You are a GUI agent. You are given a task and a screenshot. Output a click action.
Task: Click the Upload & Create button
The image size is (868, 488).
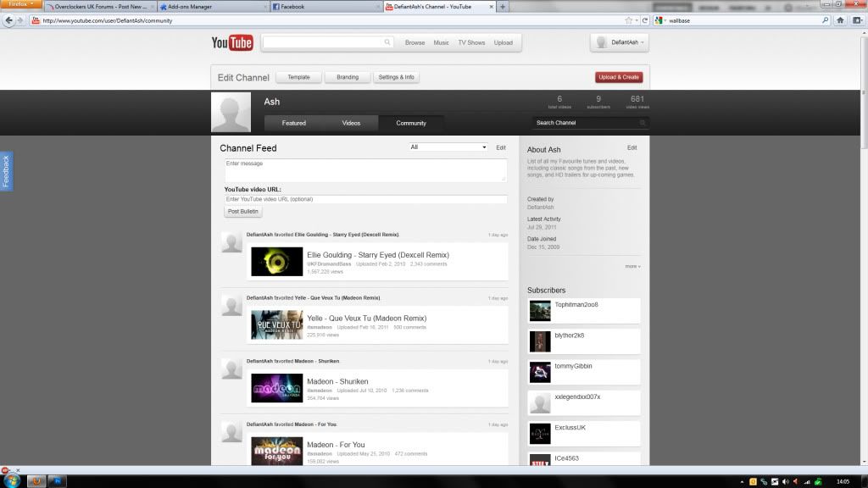pos(619,77)
